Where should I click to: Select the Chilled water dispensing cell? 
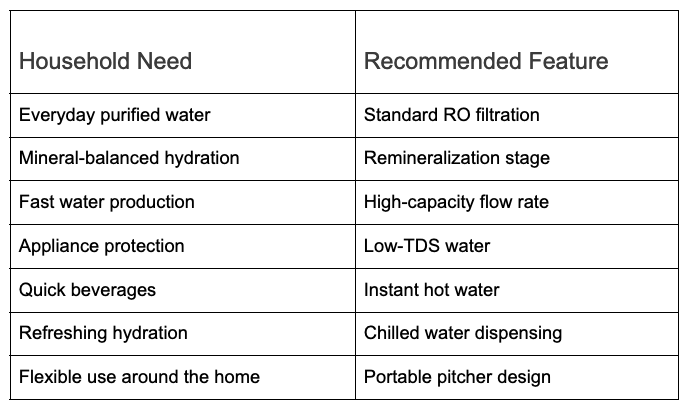(x=517, y=334)
